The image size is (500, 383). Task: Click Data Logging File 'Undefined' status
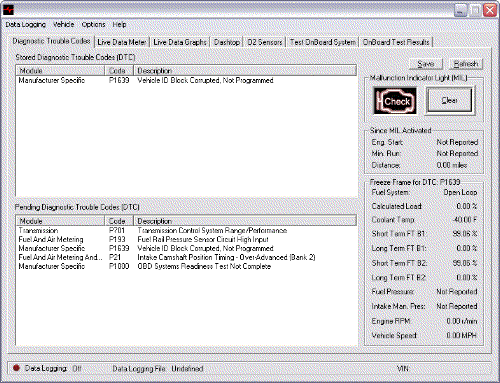(187, 369)
